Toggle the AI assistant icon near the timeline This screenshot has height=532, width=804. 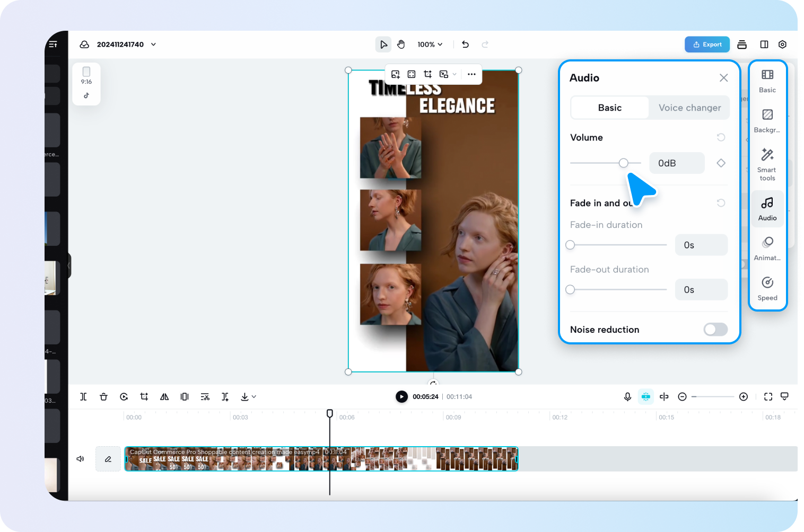click(x=645, y=396)
